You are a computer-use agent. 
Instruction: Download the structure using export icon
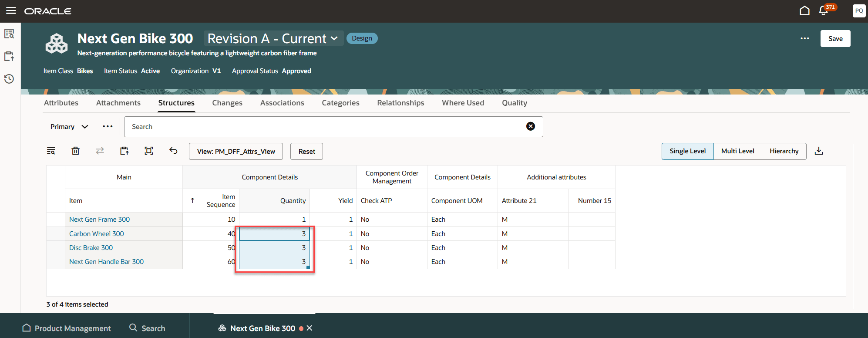(818, 151)
